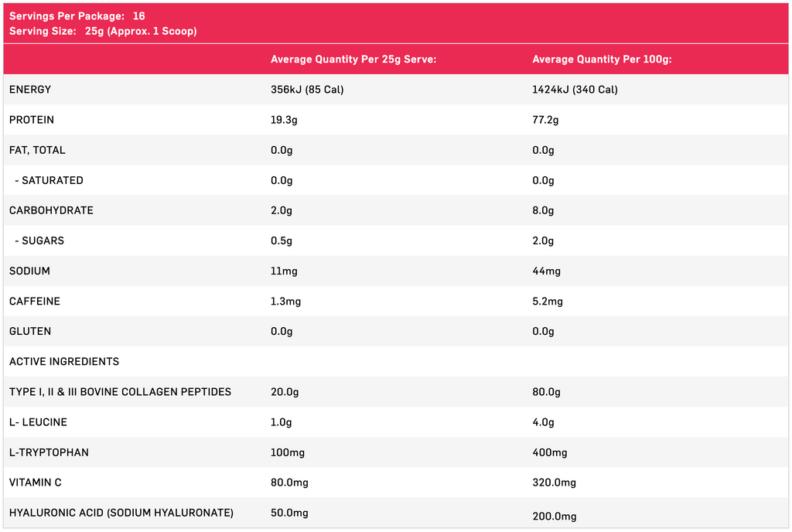The height and width of the screenshot is (532, 792).
Task: Click the ACTIVE INGREDIENTS section heading
Action: tap(64, 361)
